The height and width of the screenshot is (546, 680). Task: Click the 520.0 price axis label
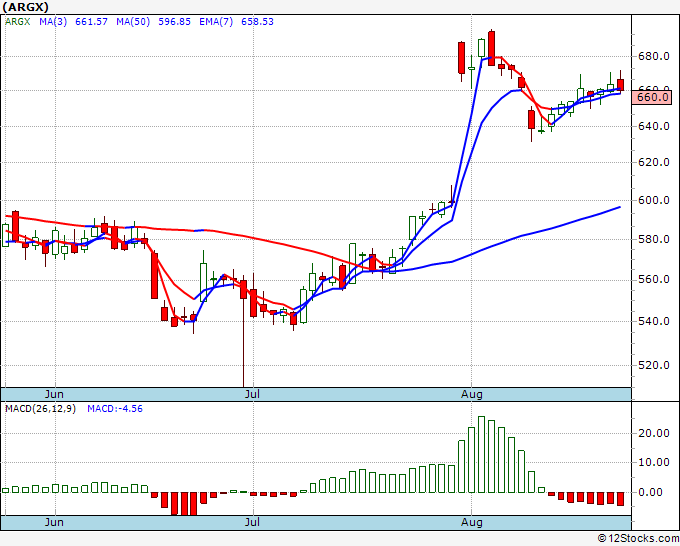(x=654, y=365)
